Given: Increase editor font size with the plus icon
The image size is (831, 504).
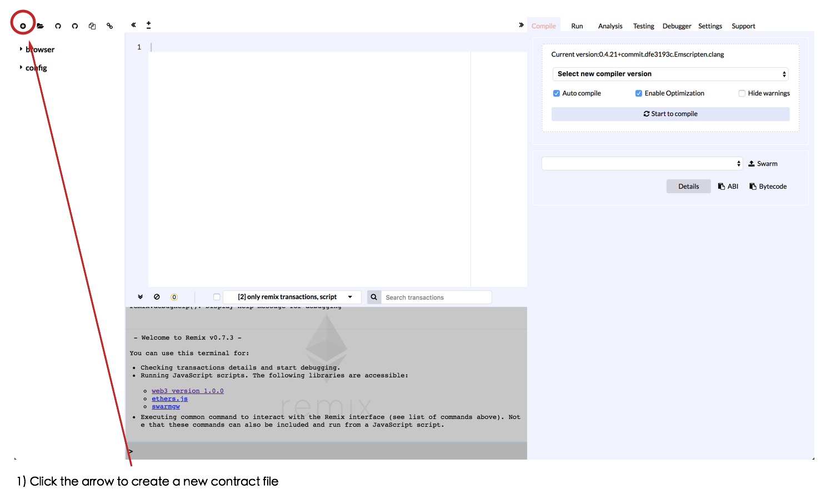Looking at the screenshot, I should point(148,23).
